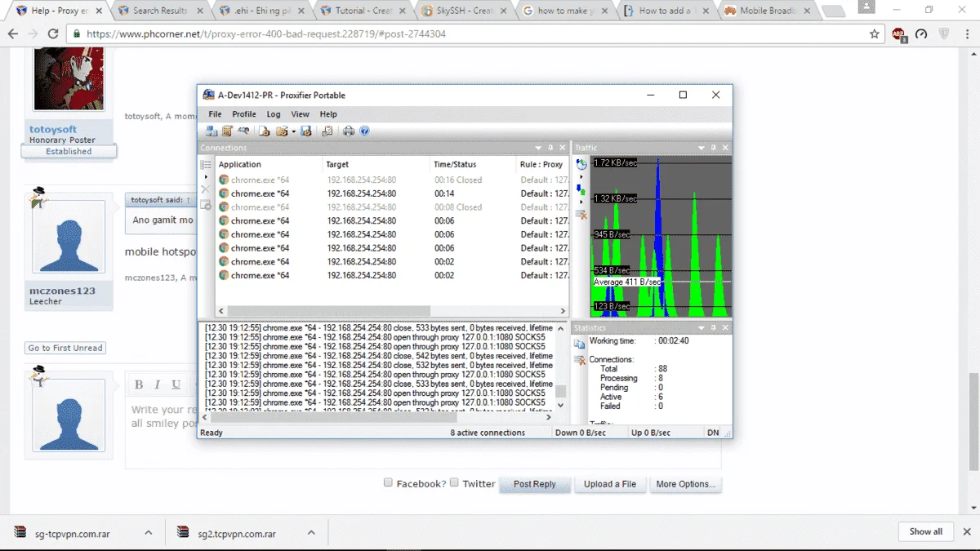Click the Open Profile folder icon
This screenshot has width=980, height=551.
(282, 131)
